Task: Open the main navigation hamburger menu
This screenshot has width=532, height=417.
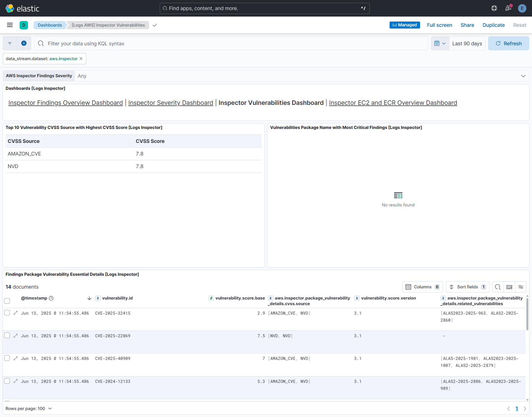Action: point(10,25)
